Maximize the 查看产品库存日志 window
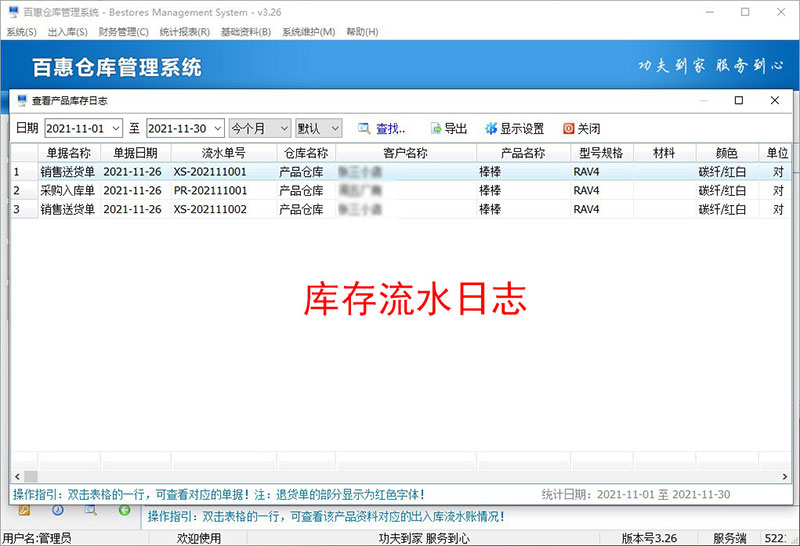This screenshot has height=546, width=800. (739, 101)
